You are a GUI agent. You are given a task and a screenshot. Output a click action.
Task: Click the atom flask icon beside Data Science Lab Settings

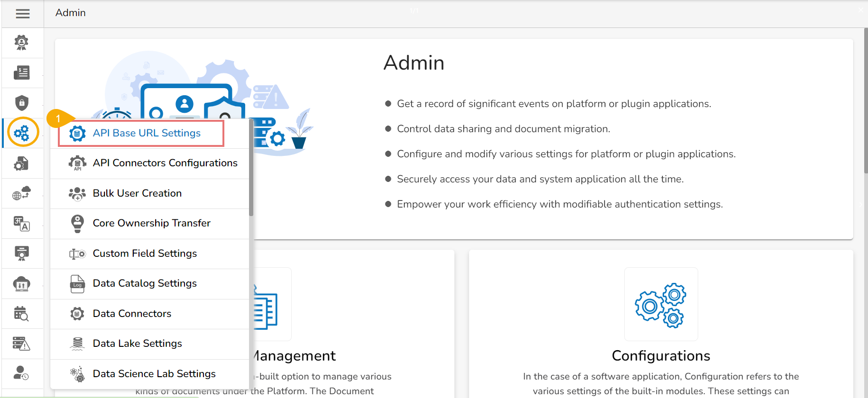tap(77, 374)
